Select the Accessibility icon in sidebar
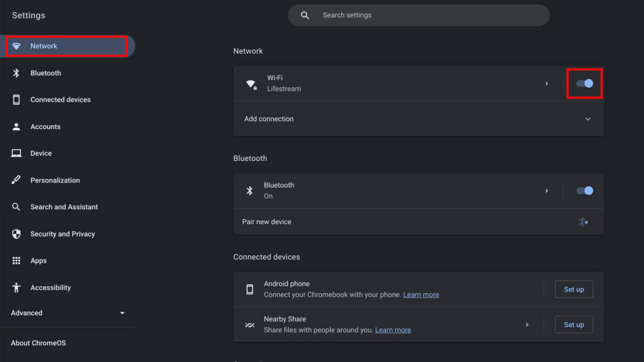Viewport: 644px width, 362px height. pos(16,287)
